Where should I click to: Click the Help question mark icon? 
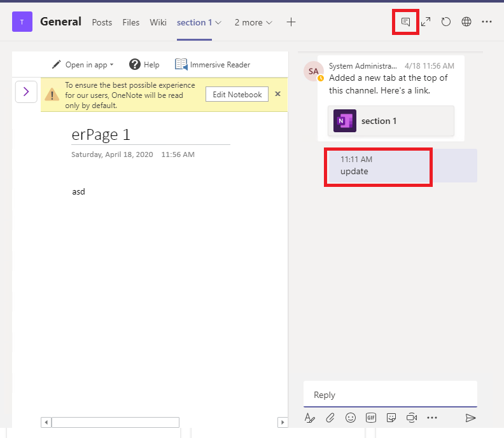click(135, 65)
